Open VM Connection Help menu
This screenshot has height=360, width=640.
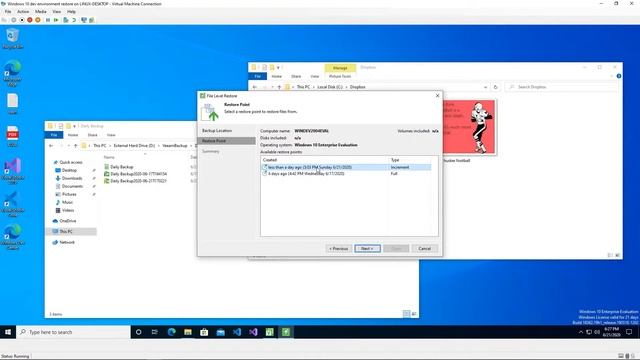click(71, 11)
